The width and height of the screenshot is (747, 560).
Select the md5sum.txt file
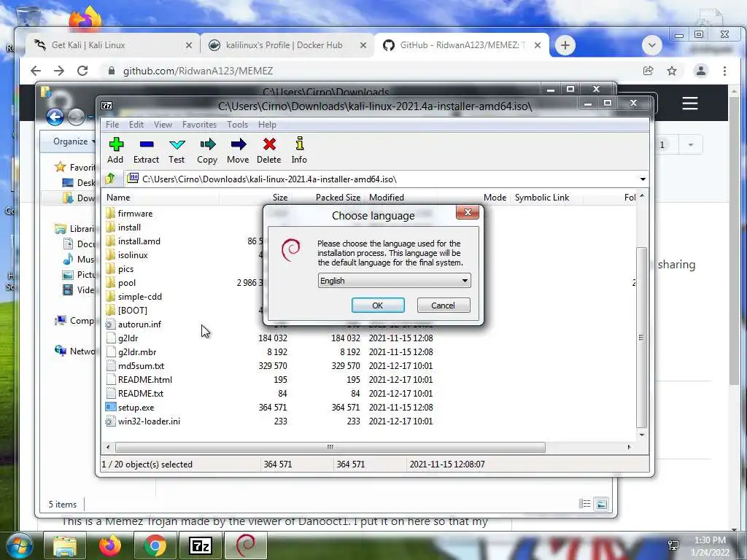coord(141,366)
